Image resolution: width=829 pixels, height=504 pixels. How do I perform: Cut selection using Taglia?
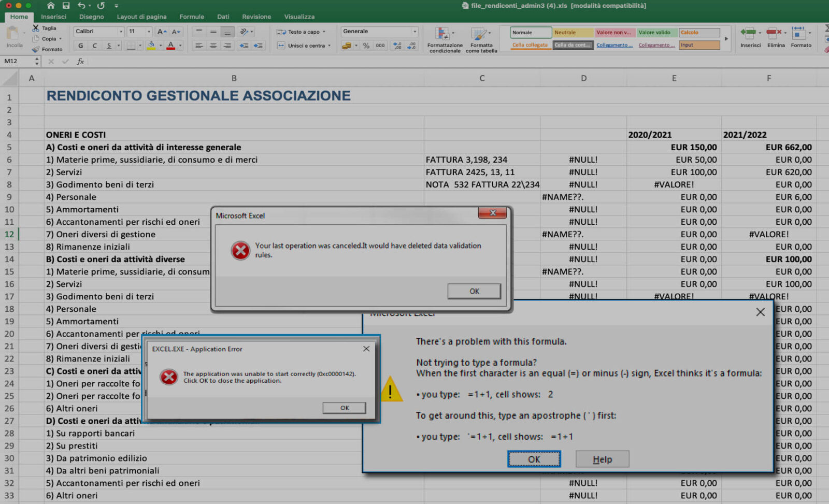(x=45, y=28)
